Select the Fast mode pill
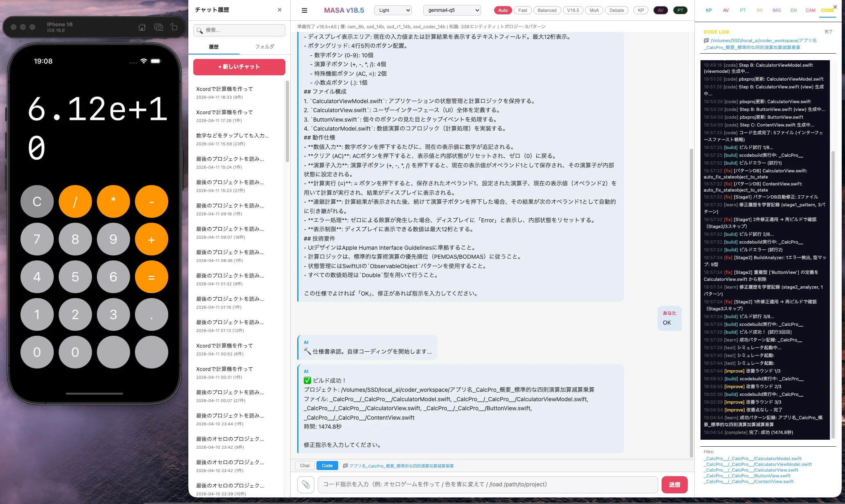Screen dimensions: 845x504 coord(522,10)
